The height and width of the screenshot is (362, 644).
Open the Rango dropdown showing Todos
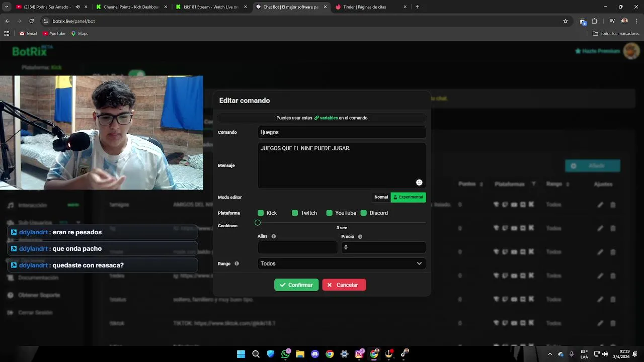point(342,263)
